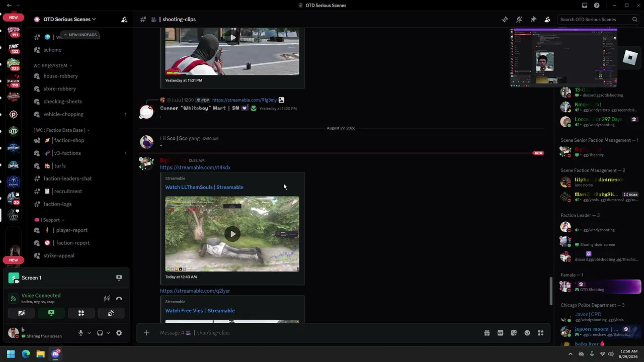
Task: Open the soundboard
Action: click(111, 313)
